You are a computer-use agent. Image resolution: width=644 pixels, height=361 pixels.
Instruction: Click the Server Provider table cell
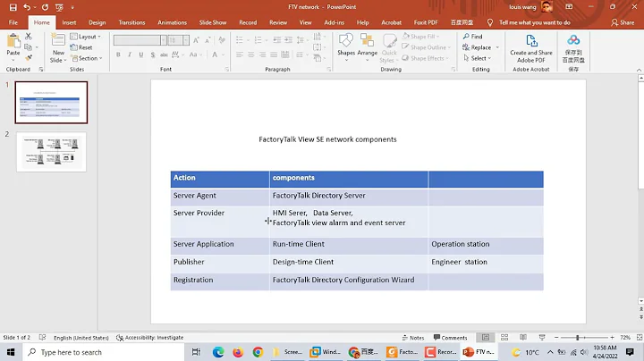coord(220,222)
